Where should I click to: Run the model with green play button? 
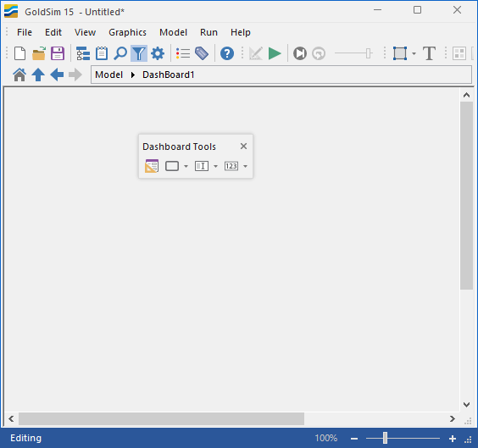(275, 53)
